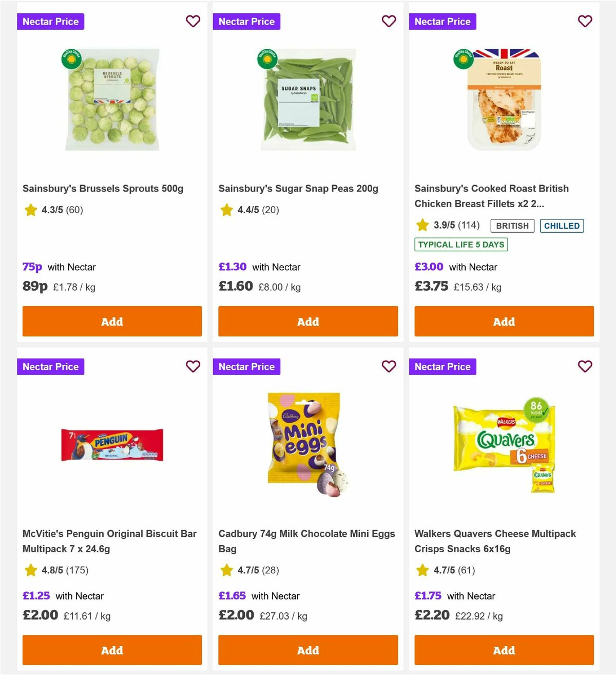This screenshot has width=616, height=675.
Task: Select the CHILLED tag on chicken fillets
Action: [562, 226]
